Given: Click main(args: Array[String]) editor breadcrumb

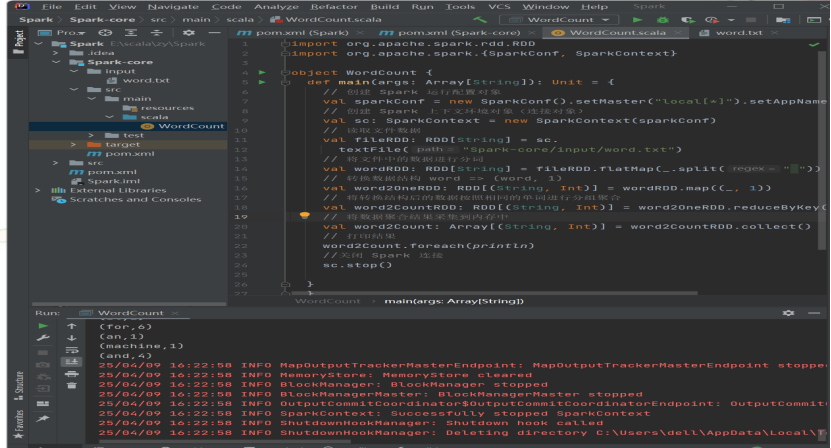Looking at the screenshot, I should tap(454, 301).
